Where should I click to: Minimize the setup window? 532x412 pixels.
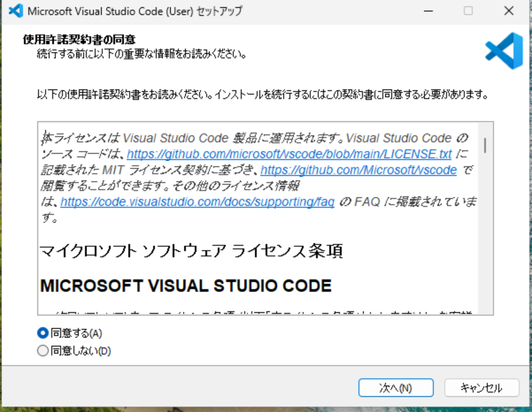pos(428,10)
